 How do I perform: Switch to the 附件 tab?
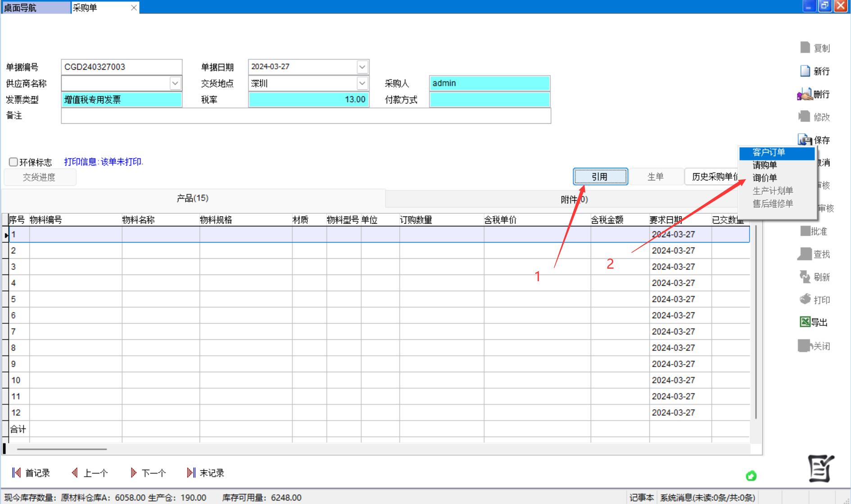[x=574, y=199]
